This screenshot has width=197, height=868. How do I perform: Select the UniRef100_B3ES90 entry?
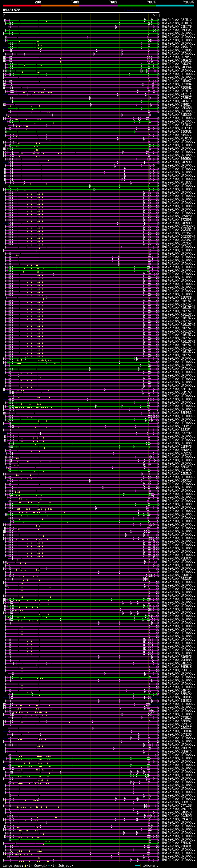point(176,694)
